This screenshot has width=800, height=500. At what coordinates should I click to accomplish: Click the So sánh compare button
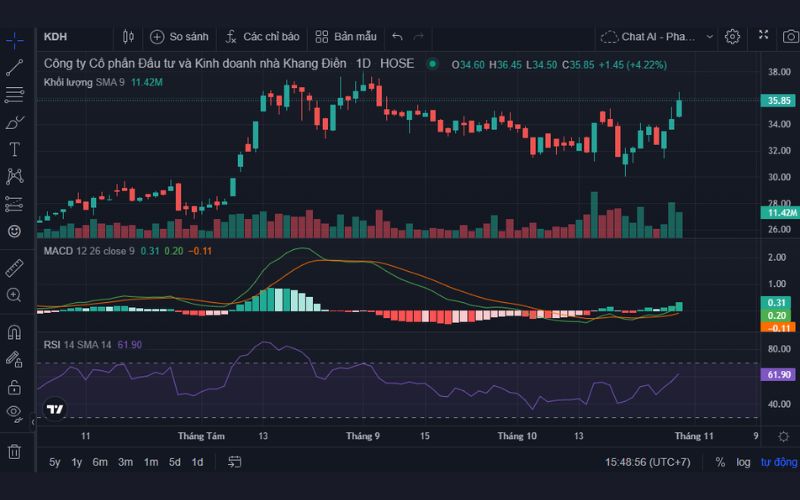click(179, 37)
